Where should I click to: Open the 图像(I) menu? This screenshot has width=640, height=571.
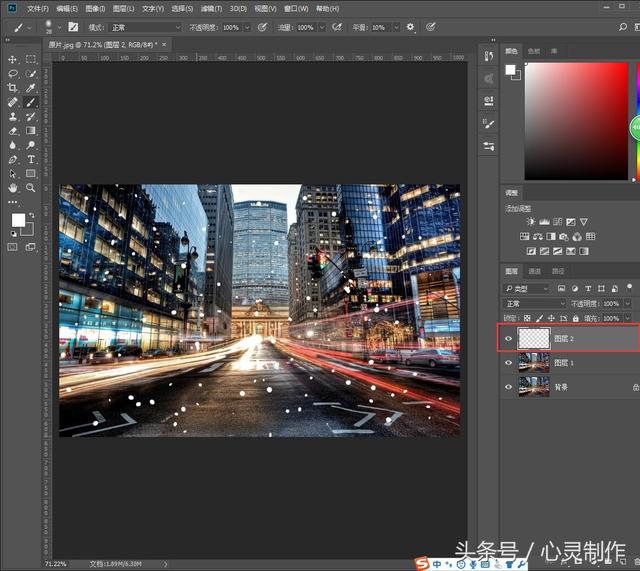tap(95, 8)
